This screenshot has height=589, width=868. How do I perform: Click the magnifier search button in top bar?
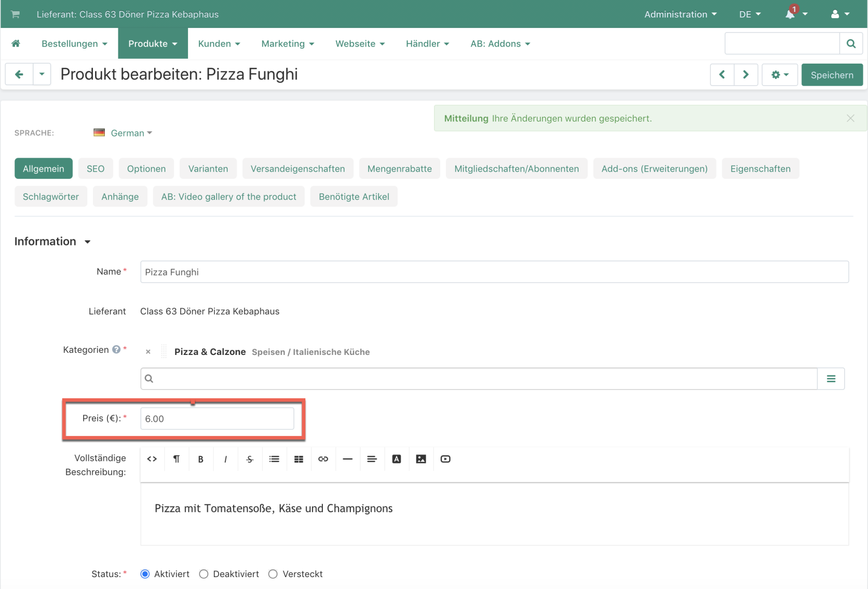(851, 43)
